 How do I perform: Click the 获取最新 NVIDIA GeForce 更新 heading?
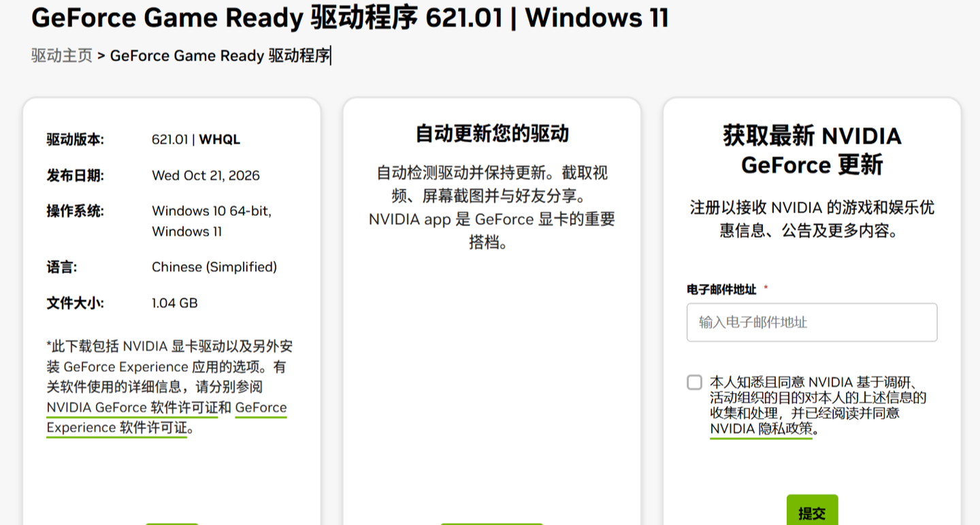coord(812,150)
